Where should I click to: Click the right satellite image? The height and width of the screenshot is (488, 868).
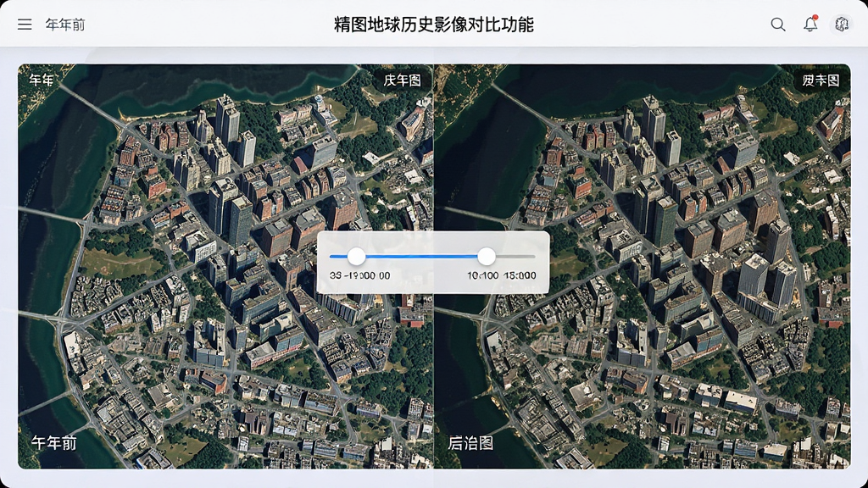coord(643,267)
